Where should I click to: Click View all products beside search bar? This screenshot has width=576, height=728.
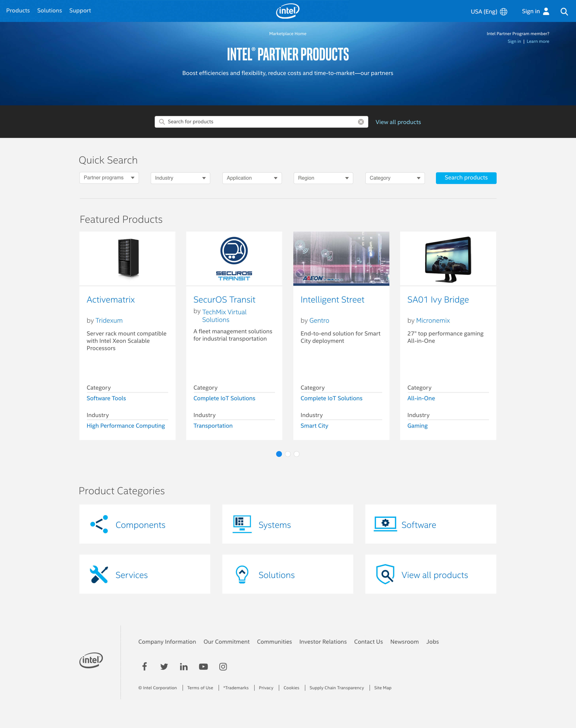[x=398, y=122]
